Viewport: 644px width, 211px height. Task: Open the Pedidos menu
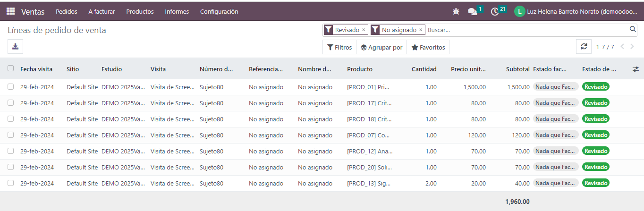coord(66,11)
